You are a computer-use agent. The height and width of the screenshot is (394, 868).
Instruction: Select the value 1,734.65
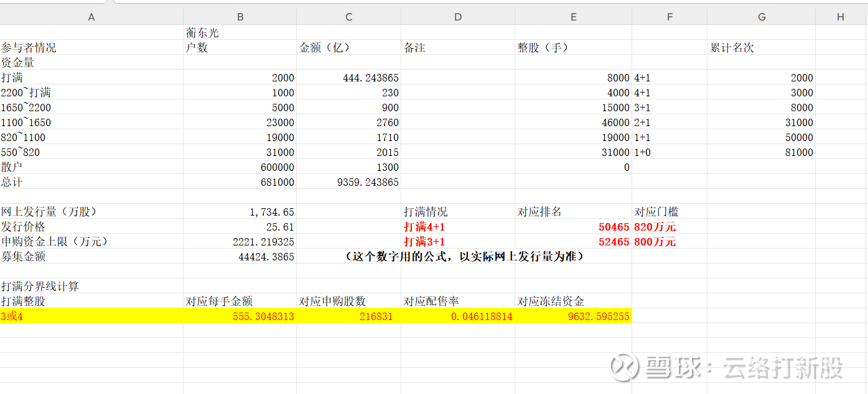click(240, 212)
